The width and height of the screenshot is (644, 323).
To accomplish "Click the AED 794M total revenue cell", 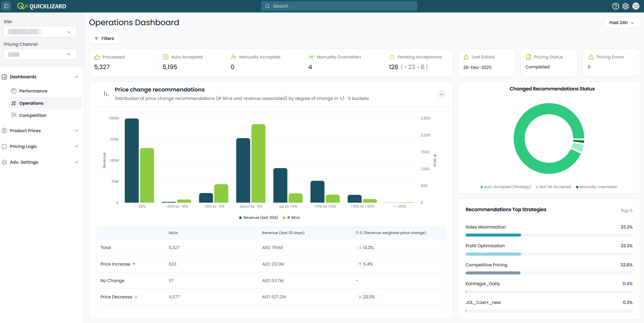I will [272, 248].
